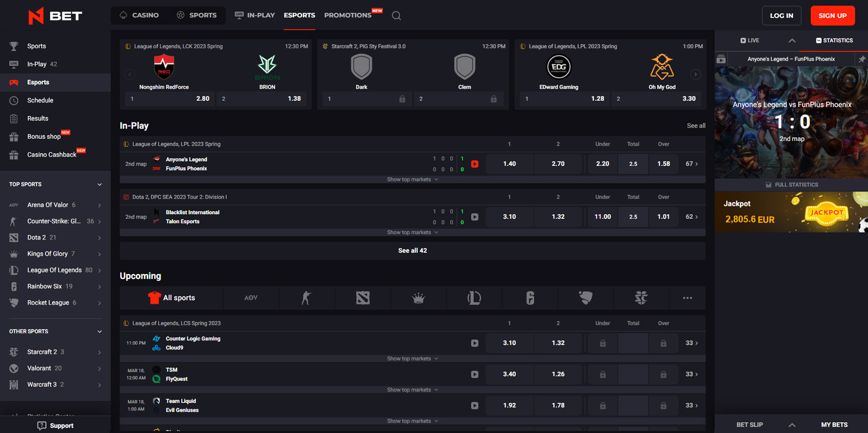
Task: Filter upcoming by Rocket League icon
Action: tap(586, 298)
